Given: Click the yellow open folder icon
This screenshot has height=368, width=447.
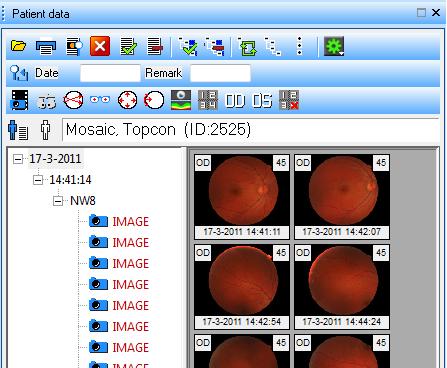Looking at the screenshot, I should pos(19,46).
